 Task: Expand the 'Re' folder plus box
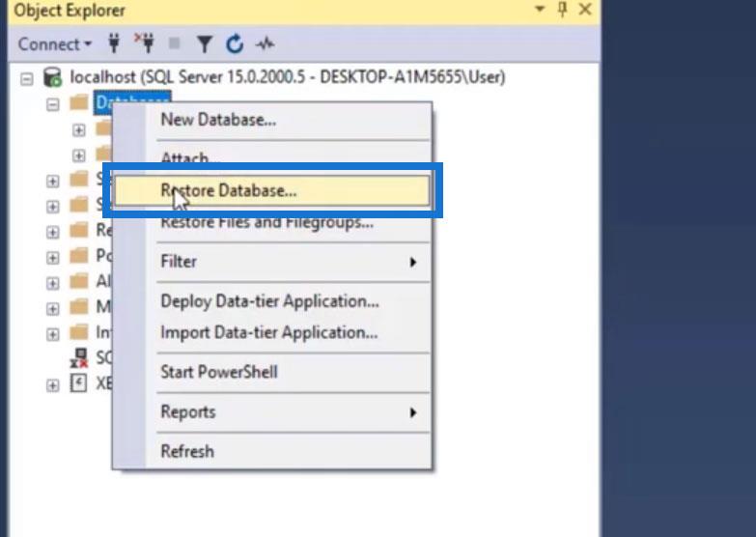pos(53,232)
